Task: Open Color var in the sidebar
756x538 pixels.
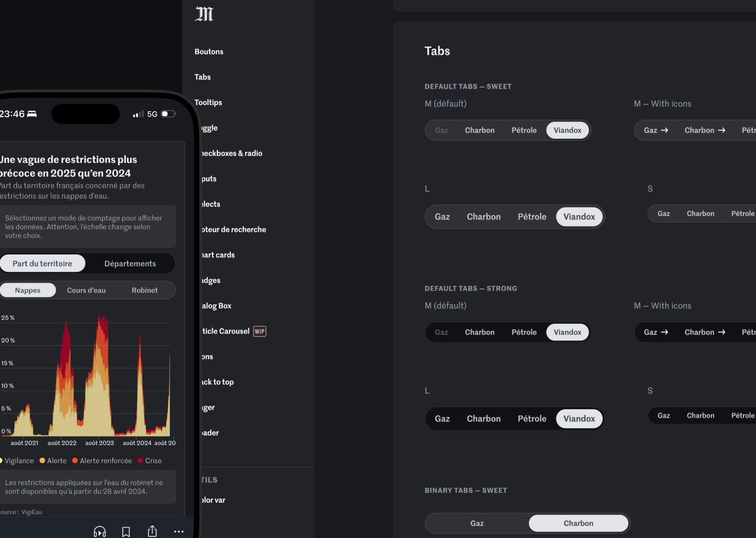Action: pyautogui.click(x=214, y=500)
